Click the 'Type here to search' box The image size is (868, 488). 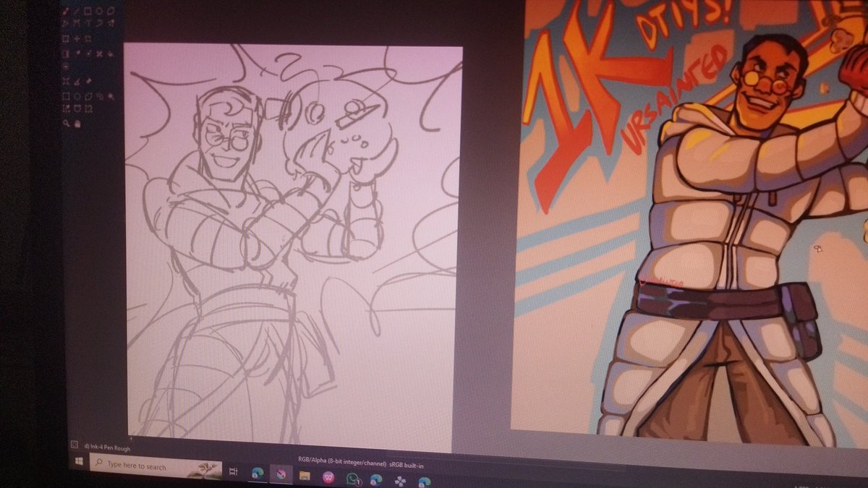click(156, 466)
